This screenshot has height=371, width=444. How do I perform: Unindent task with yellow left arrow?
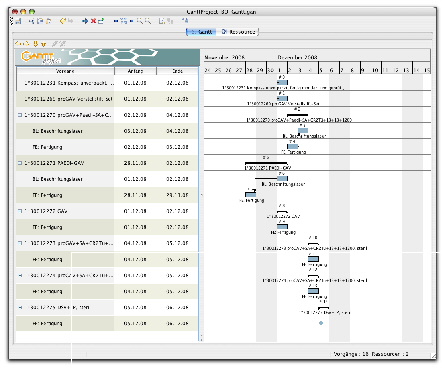18,43
